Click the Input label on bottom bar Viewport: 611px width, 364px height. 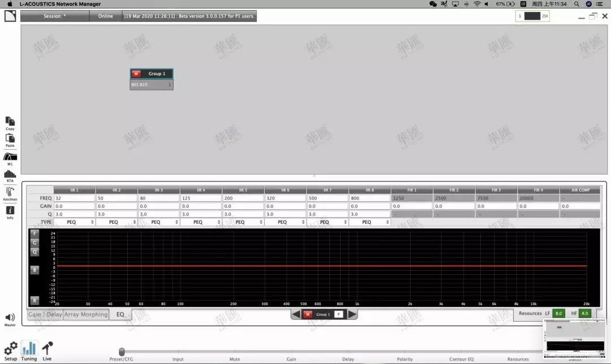coord(178,359)
